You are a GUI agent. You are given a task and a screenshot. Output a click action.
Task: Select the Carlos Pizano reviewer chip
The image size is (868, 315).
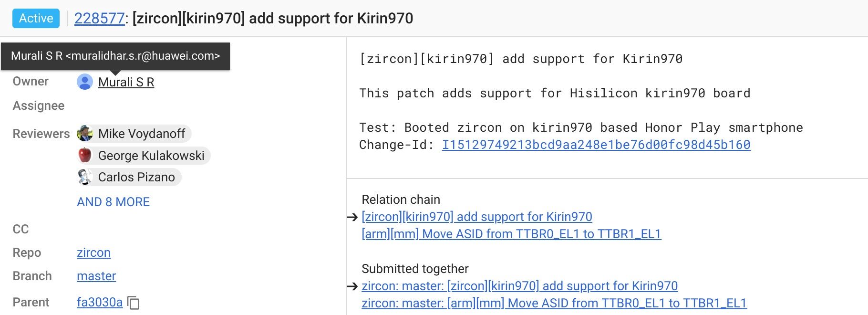[x=136, y=177]
